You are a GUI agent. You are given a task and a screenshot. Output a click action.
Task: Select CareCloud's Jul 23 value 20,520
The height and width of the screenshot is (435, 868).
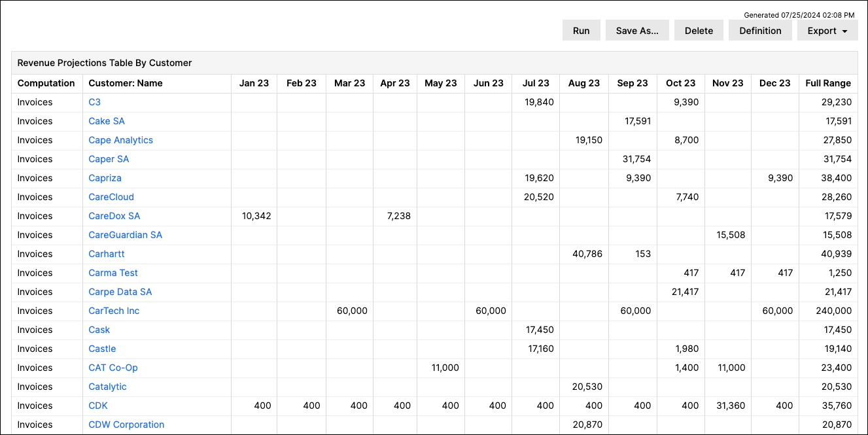tap(538, 197)
